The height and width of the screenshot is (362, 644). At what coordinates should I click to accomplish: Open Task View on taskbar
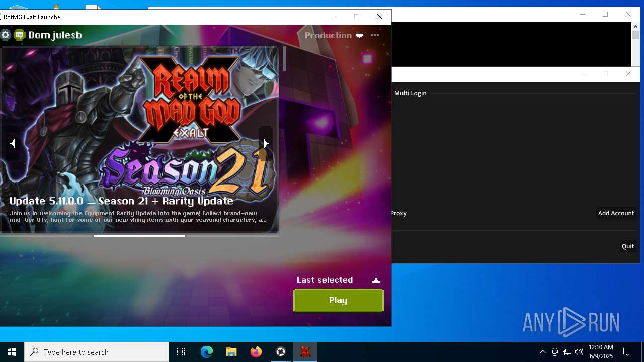point(181,352)
